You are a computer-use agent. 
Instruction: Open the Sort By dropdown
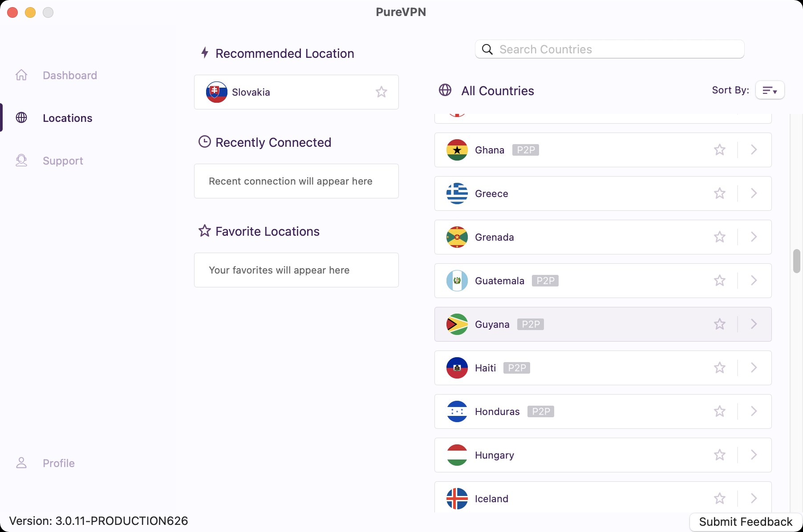click(x=770, y=90)
